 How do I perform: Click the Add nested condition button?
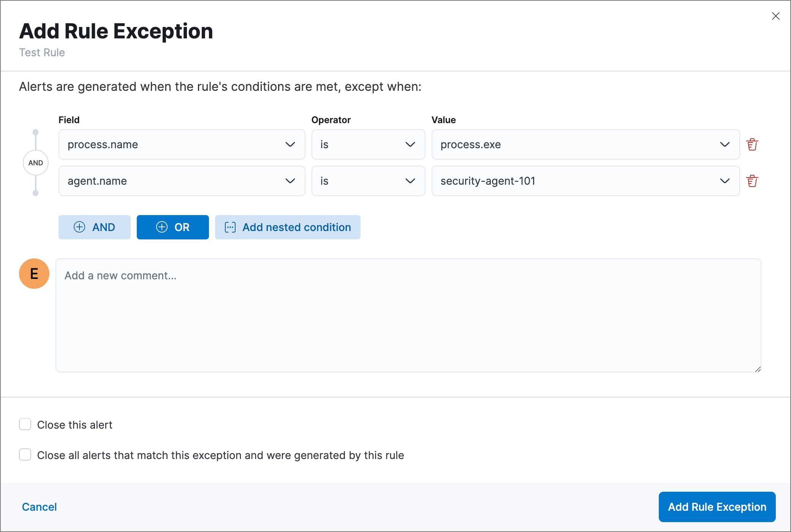(x=287, y=227)
